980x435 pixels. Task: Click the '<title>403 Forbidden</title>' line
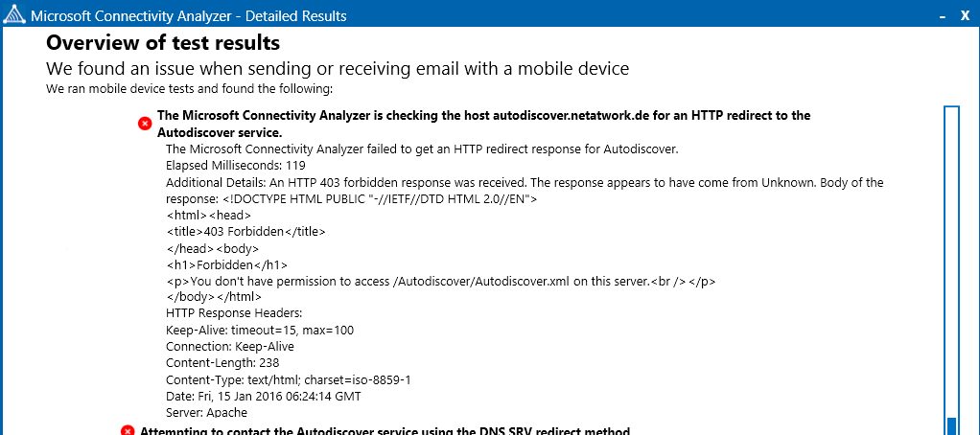246,232
